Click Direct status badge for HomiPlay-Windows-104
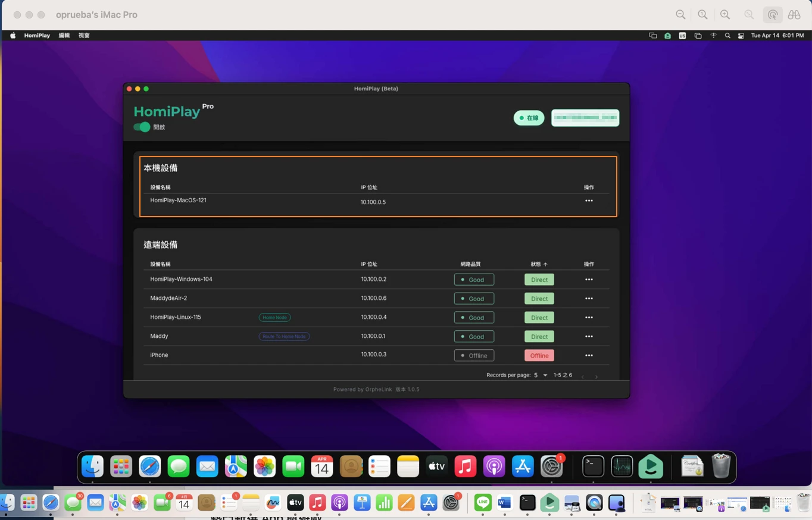 point(539,280)
